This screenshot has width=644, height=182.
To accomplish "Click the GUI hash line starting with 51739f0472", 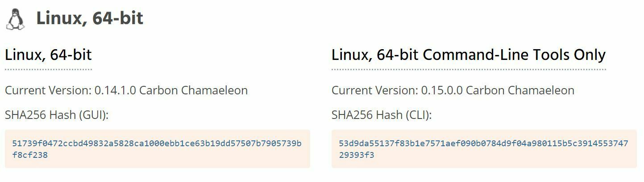I will click(157, 144).
